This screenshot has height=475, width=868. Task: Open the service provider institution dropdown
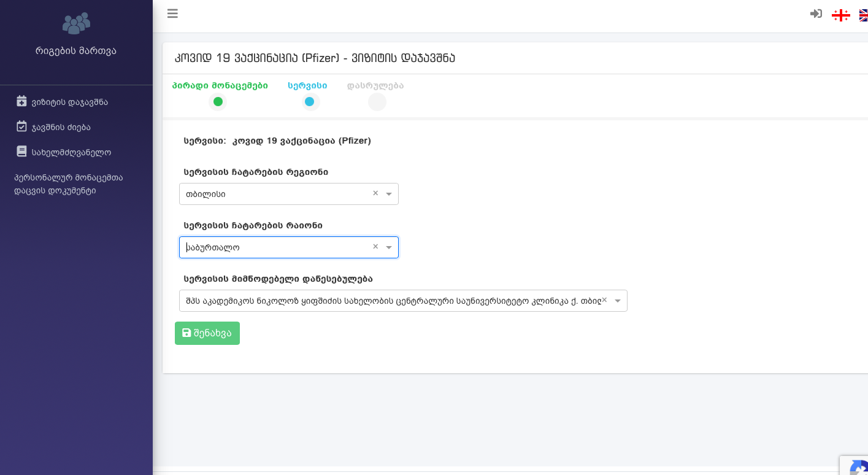[618, 301]
